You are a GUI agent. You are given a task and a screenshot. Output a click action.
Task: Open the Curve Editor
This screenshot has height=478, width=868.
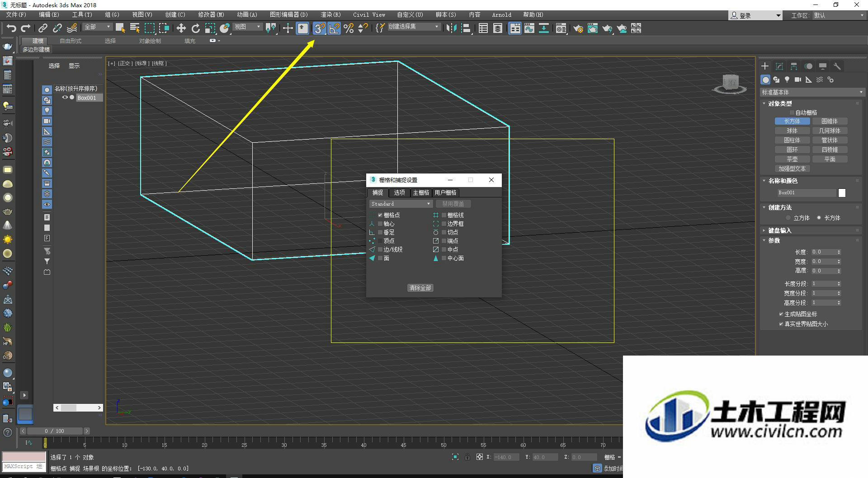tap(529, 28)
